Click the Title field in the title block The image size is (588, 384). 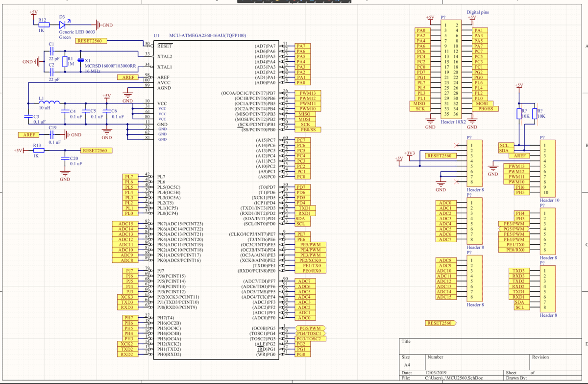406,341
